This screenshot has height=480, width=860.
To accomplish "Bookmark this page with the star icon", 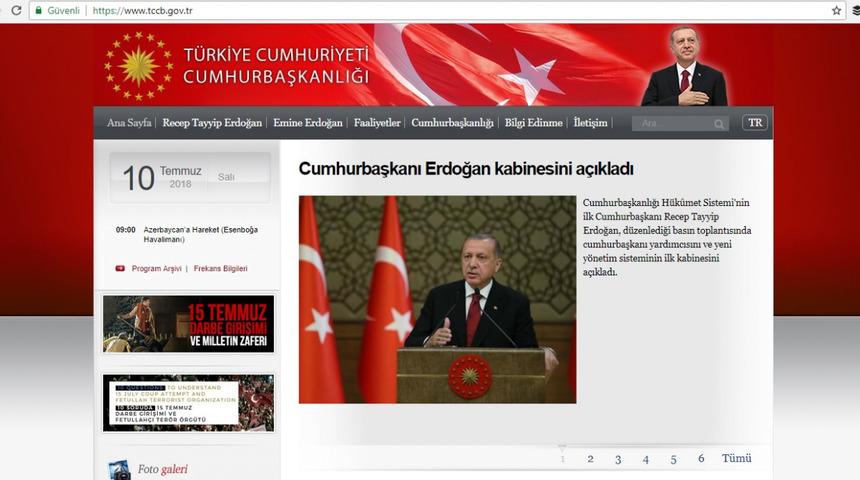I will pyautogui.click(x=836, y=10).
